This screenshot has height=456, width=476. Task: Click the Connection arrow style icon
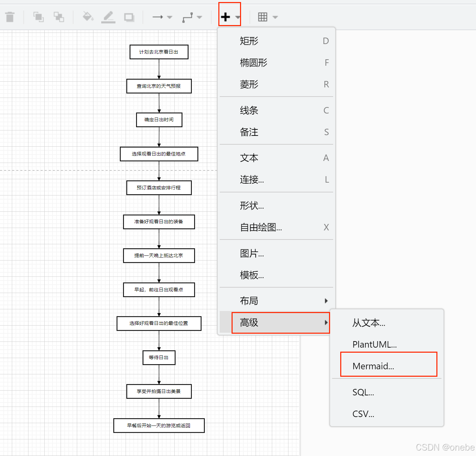[x=158, y=17]
